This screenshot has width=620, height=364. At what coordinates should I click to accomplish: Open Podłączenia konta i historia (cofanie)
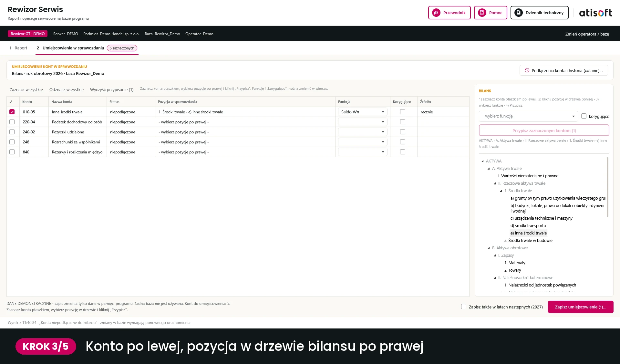[x=564, y=70]
